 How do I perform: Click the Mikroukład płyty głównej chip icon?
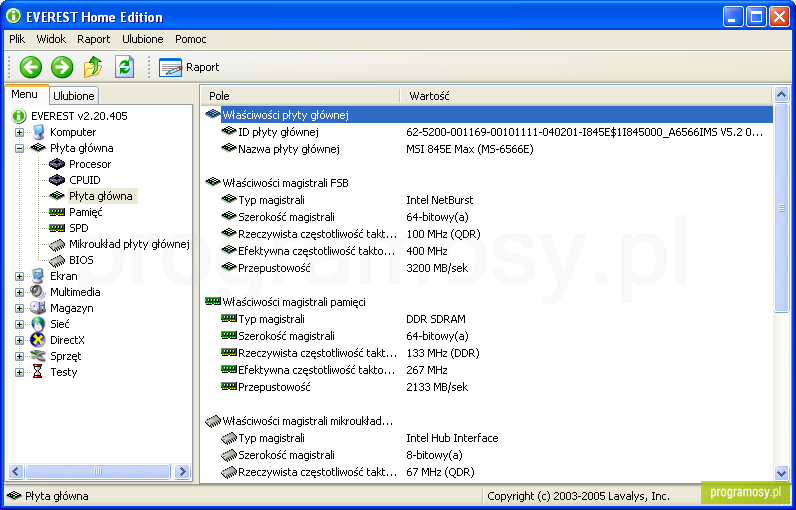point(57,245)
